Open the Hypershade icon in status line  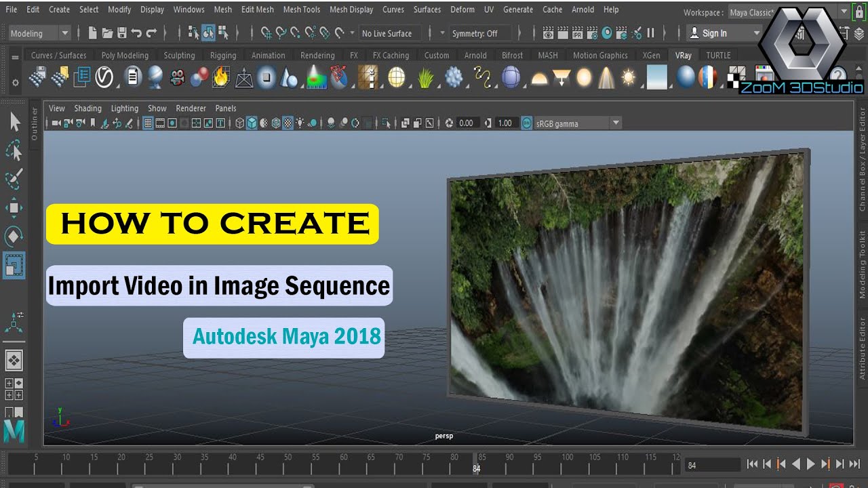607,33
